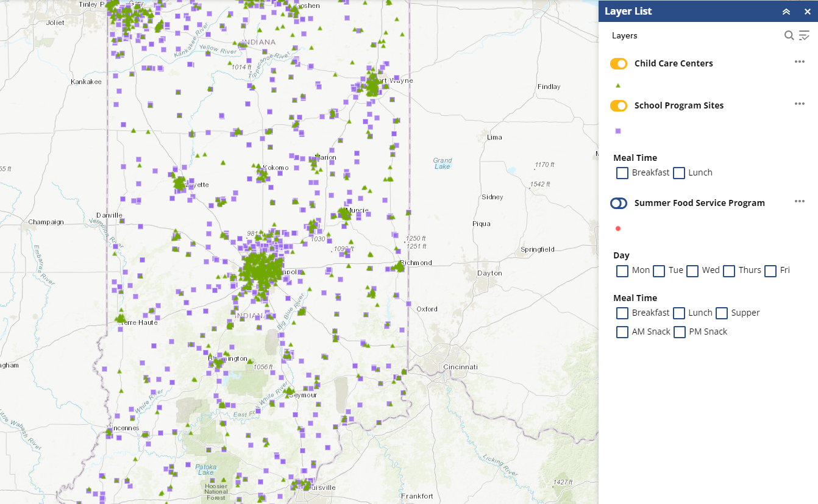Turn off the School Program Sites layer
Image resolution: width=818 pixels, height=504 pixels.
tap(619, 105)
